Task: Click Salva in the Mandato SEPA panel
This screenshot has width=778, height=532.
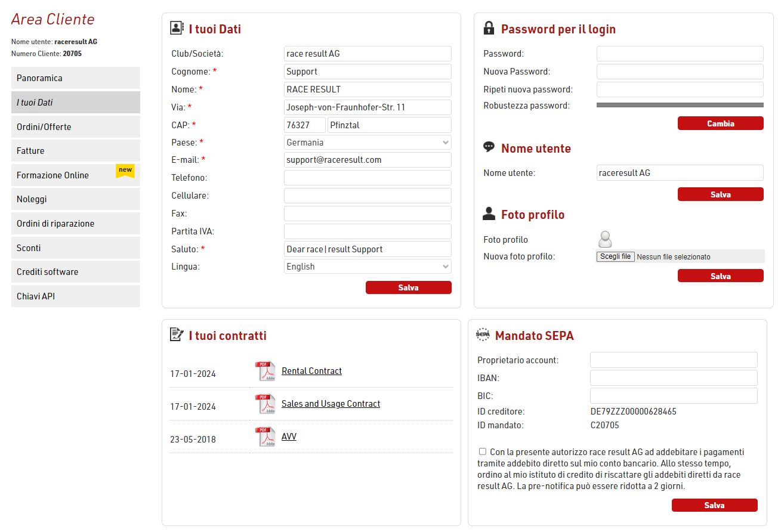Action: [715, 505]
